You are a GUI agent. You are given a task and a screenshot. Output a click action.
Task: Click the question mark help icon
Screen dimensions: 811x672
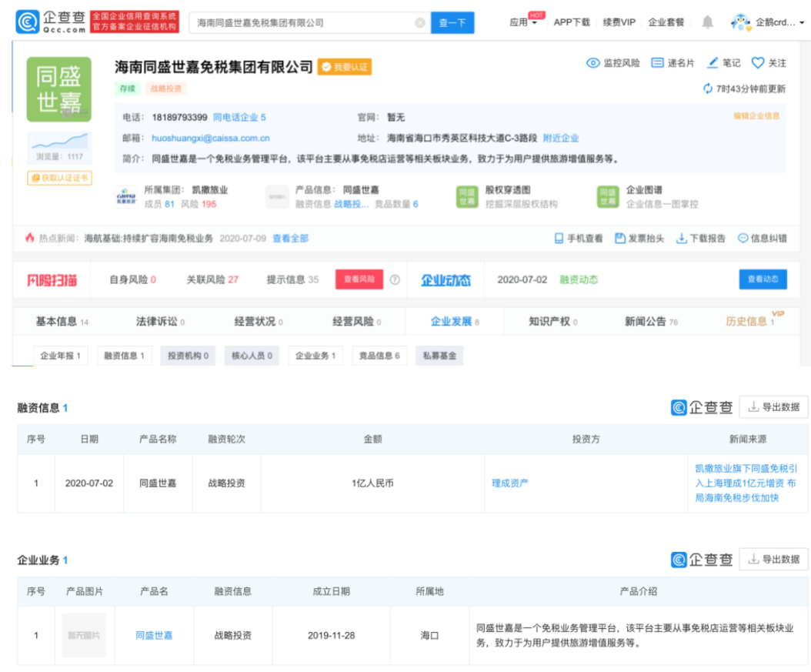pyautogui.click(x=395, y=279)
